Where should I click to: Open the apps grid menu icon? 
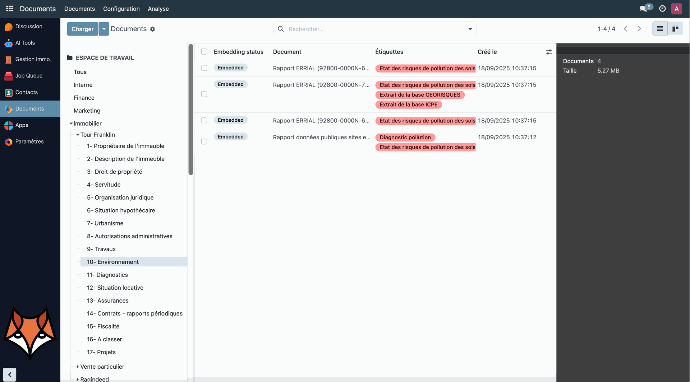pyautogui.click(x=9, y=9)
